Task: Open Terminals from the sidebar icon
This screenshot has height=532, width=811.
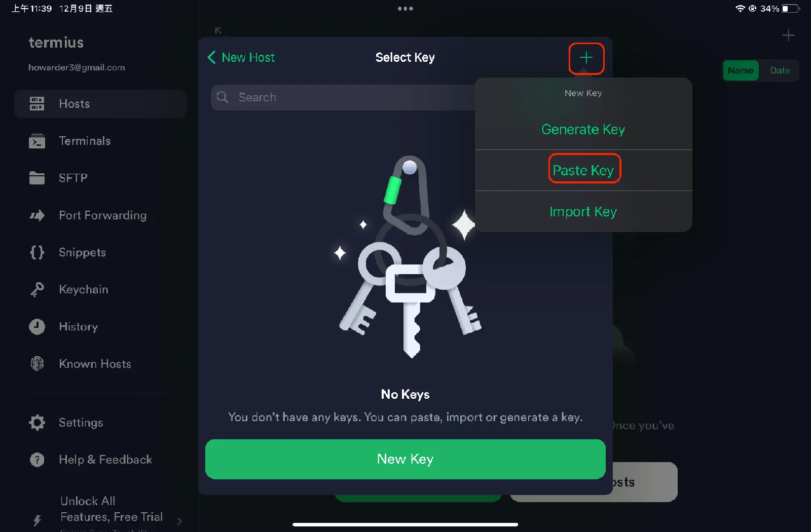Action: (x=37, y=141)
